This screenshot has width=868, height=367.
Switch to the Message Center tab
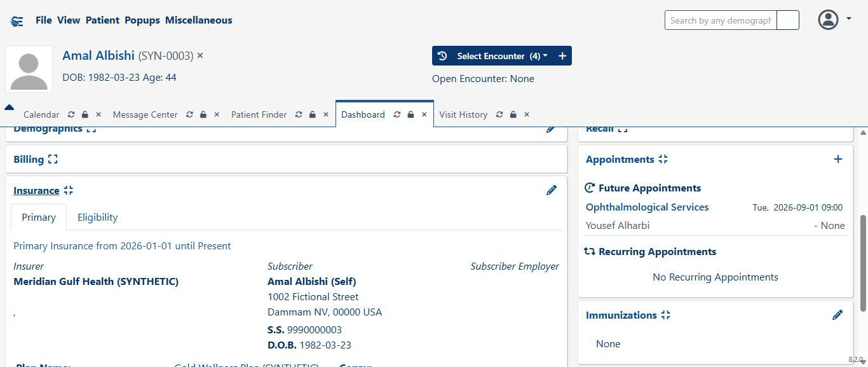(x=146, y=114)
